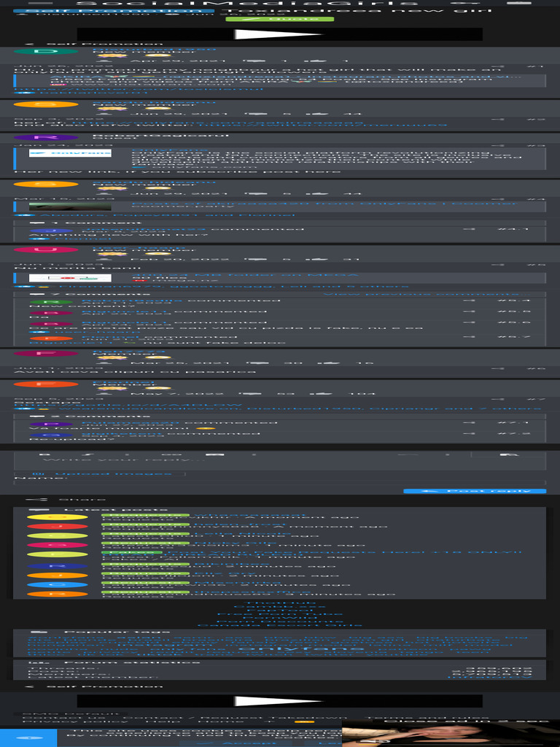Click the Name input field
Screen dimensions: 560x747
click(279, 483)
